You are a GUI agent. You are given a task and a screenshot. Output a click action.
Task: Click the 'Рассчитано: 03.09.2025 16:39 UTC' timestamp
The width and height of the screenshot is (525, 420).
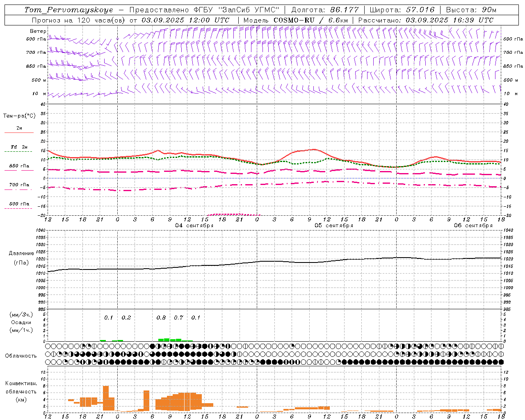pos(426,20)
